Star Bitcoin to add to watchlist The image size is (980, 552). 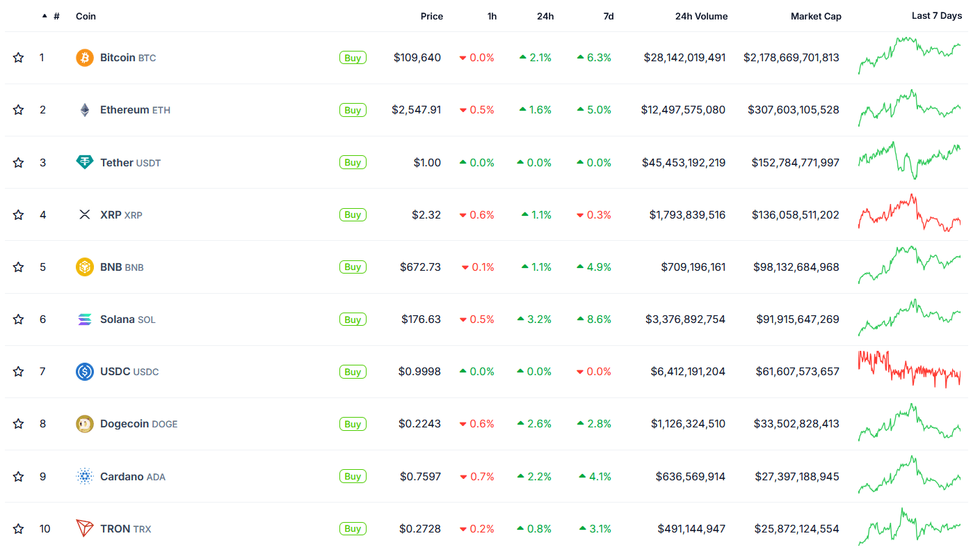pyautogui.click(x=19, y=58)
